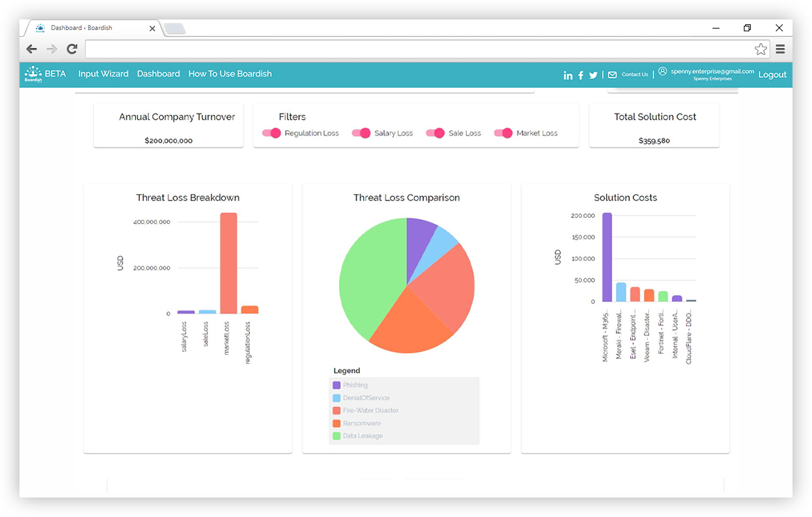This screenshot has height=517, width=812.
Task: Click the spenny.enterprise@gmail.com account link
Action: [712, 72]
